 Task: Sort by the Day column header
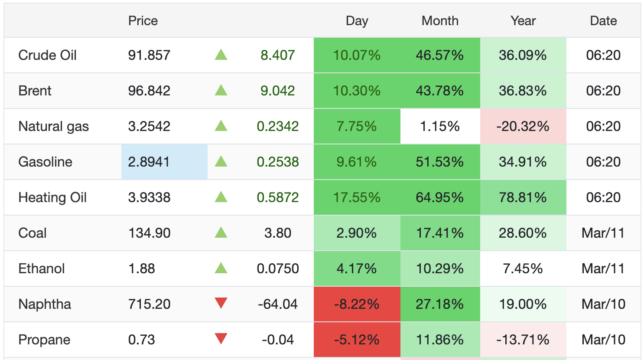pyautogui.click(x=357, y=21)
